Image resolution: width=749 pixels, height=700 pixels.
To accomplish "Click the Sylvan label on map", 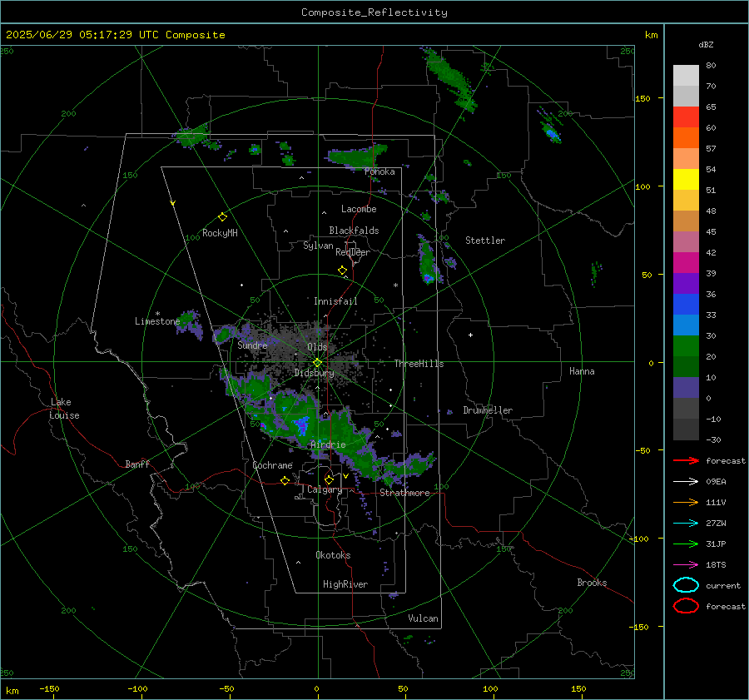I will click(318, 246).
